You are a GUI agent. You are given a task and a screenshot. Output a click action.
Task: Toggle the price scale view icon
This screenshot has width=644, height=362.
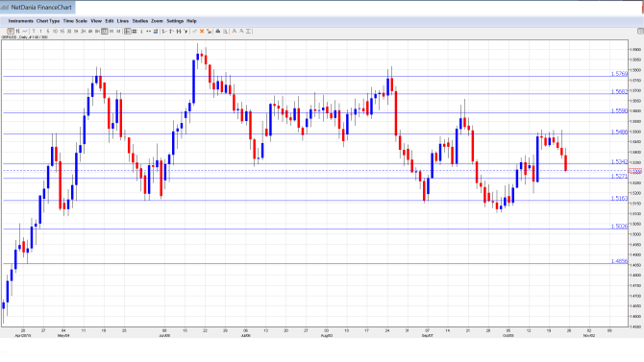128,31
